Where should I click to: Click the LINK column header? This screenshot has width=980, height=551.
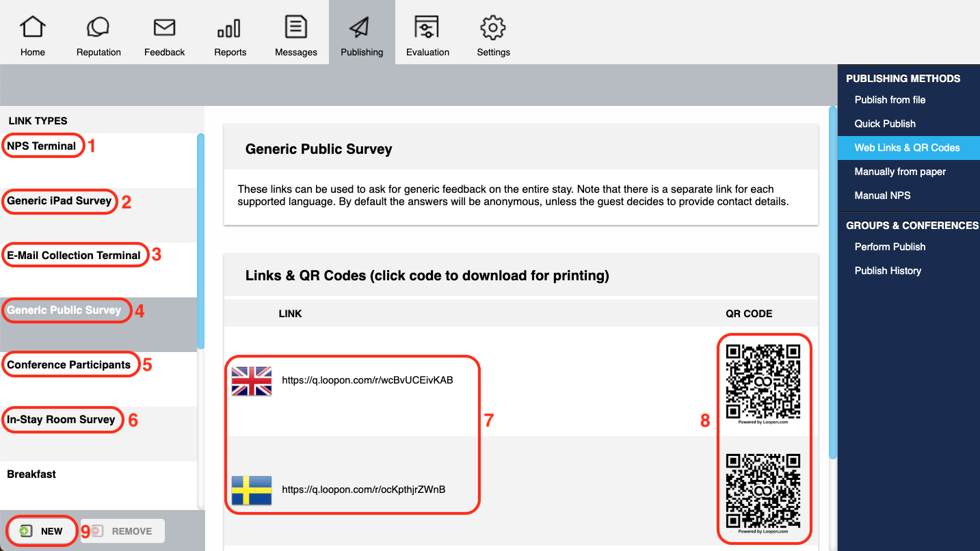[290, 314]
